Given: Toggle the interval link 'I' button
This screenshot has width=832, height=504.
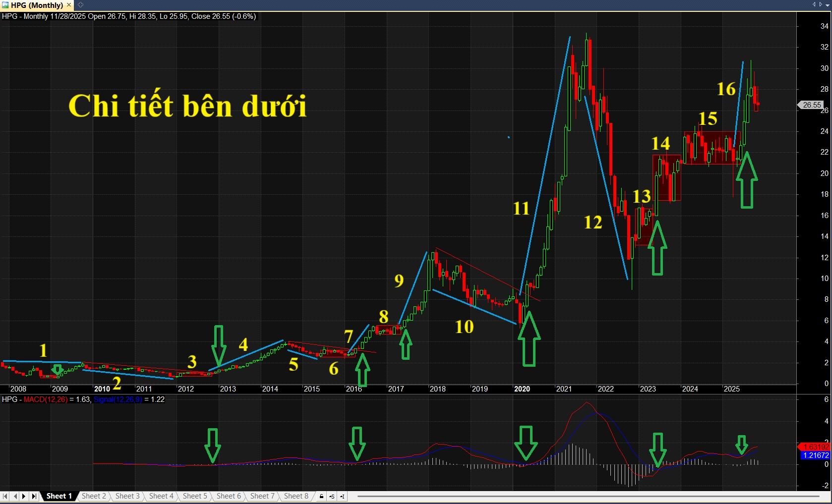Looking at the screenshot, I should 342,496.
